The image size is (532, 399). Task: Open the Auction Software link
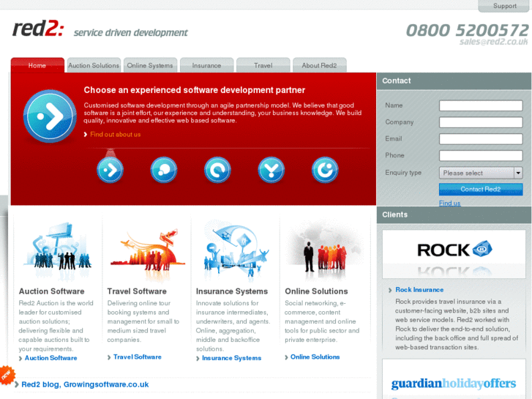point(50,358)
